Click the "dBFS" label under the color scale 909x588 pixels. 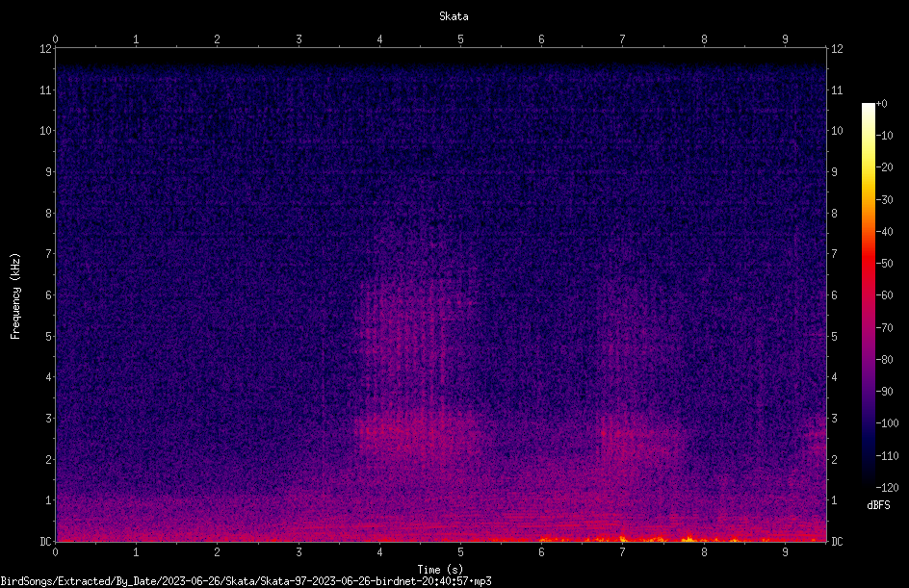[x=878, y=505]
